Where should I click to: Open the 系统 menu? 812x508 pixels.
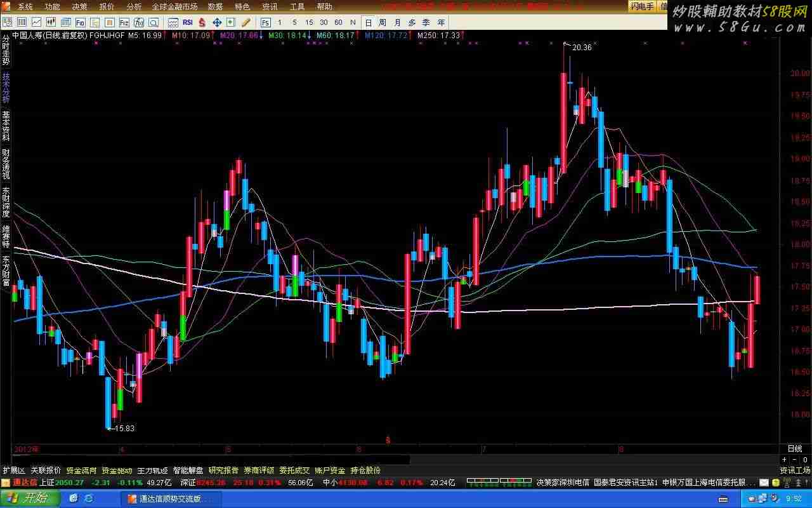[x=25, y=6]
